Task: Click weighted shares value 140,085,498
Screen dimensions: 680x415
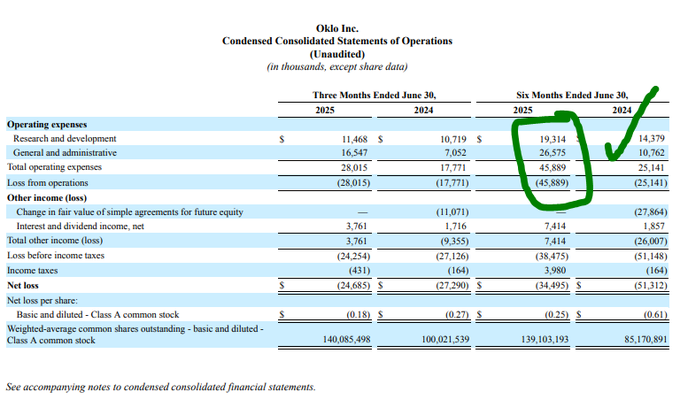Action: click(347, 340)
